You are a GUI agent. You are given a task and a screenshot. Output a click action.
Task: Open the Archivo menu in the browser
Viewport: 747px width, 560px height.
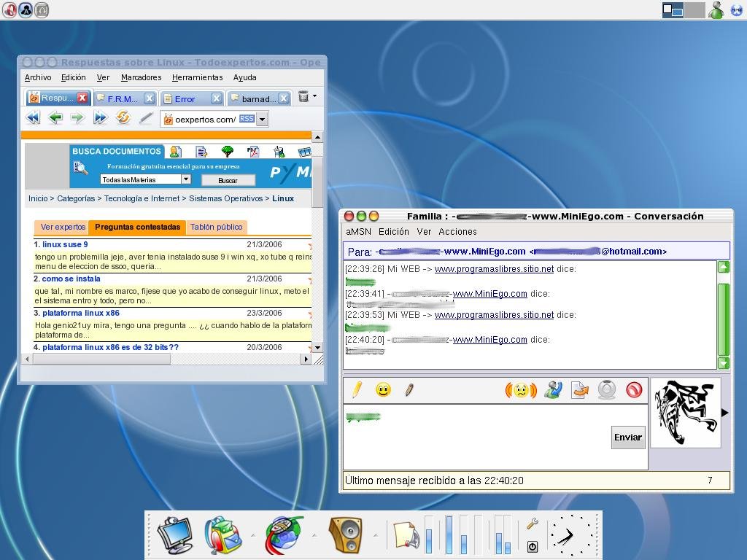[38, 77]
